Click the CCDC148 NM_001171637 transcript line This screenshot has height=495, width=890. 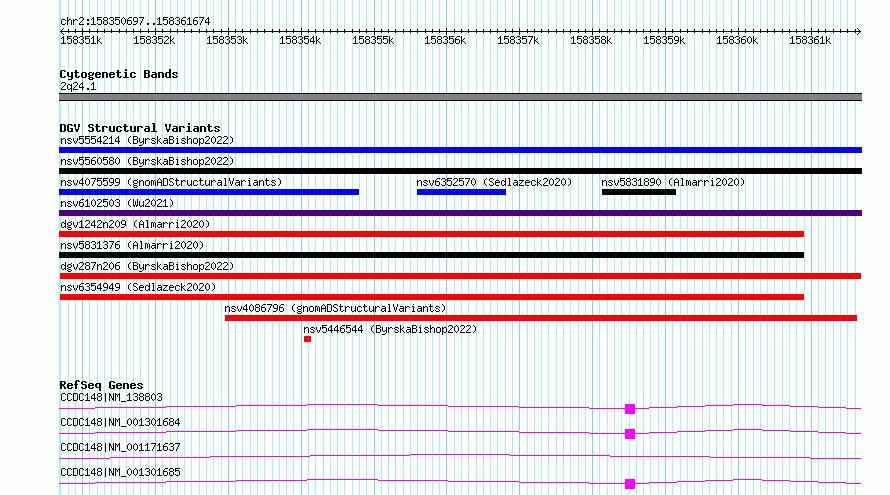460,456
